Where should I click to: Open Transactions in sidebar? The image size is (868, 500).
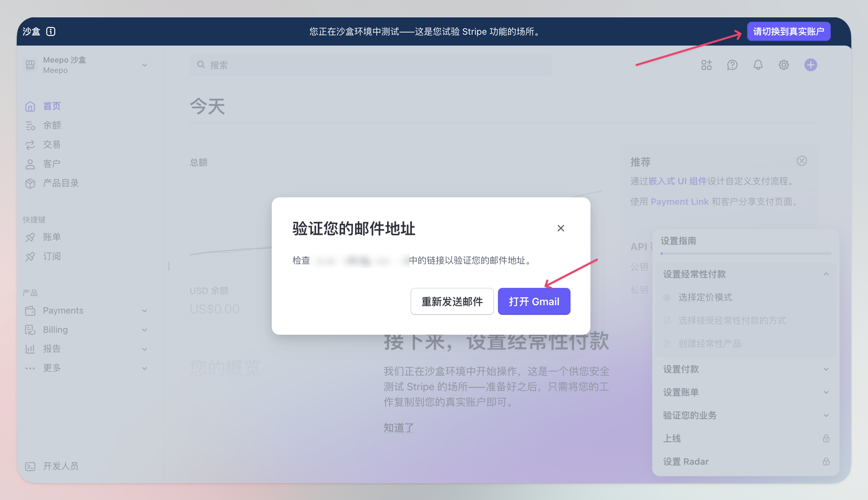[x=52, y=144]
